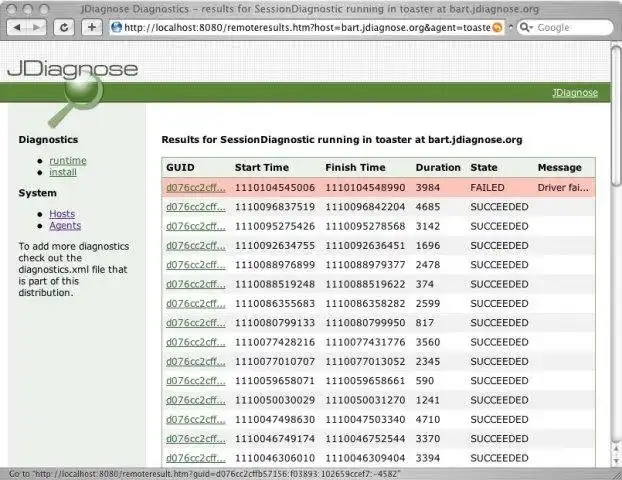Image resolution: width=622 pixels, height=480 pixels.
Task: Open the install diagnostics link
Action: [63, 172]
